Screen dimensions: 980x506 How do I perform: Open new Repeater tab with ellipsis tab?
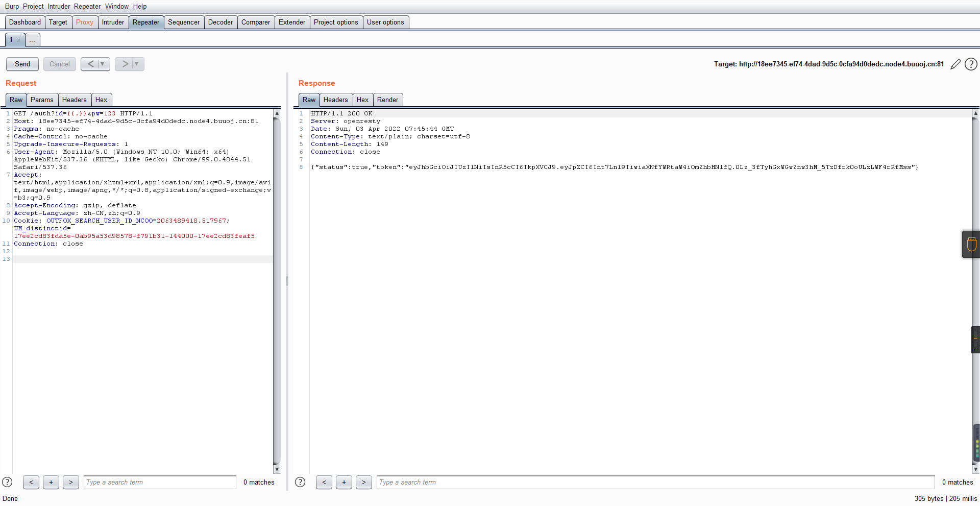[x=32, y=40]
